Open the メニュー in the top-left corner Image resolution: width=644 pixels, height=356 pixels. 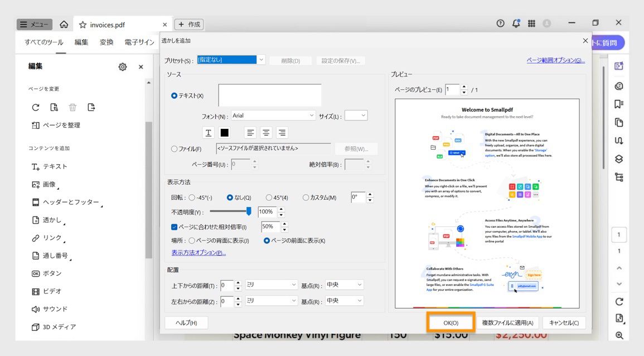click(x=33, y=24)
